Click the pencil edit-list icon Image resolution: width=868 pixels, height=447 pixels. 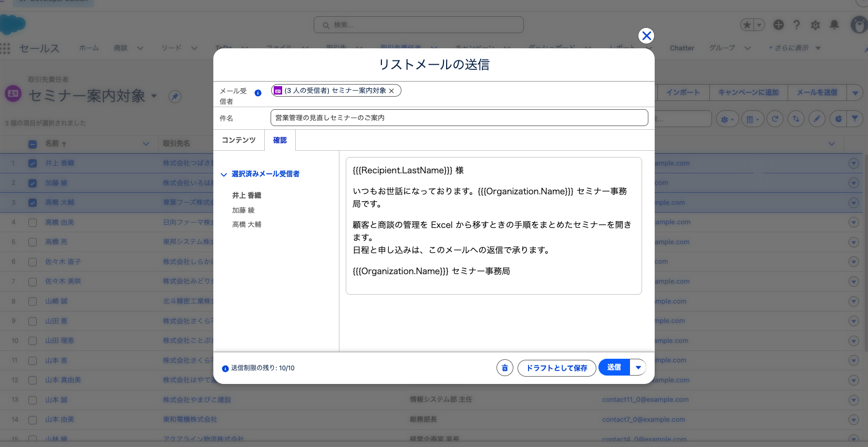tap(817, 119)
